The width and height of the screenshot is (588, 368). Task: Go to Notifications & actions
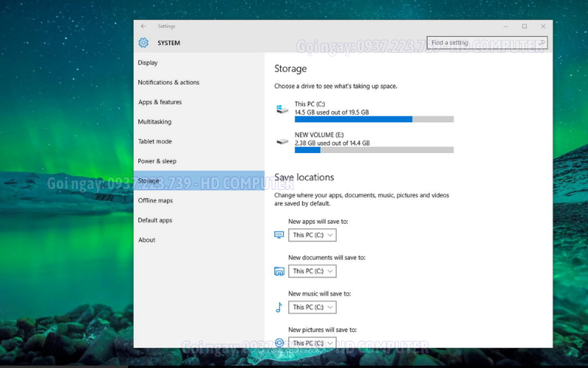click(168, 82)
